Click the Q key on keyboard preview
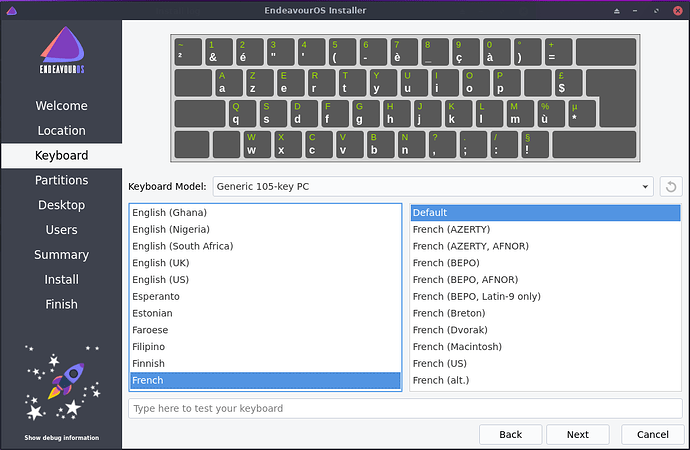 pos(242,113)
